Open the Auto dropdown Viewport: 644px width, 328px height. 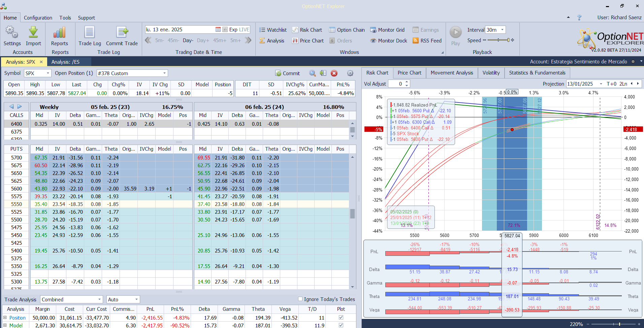click(x=136, y=299)
